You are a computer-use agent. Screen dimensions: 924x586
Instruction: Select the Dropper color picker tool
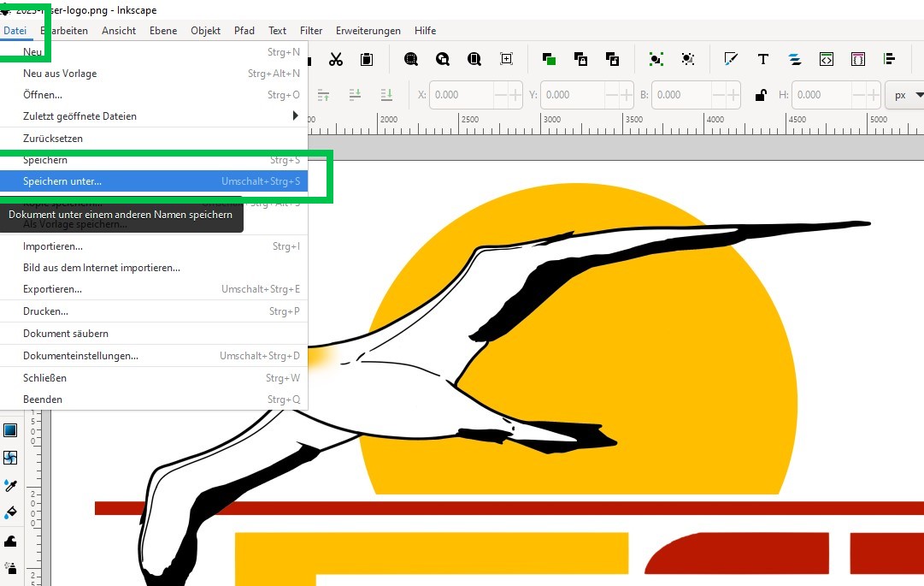(10, 485)
